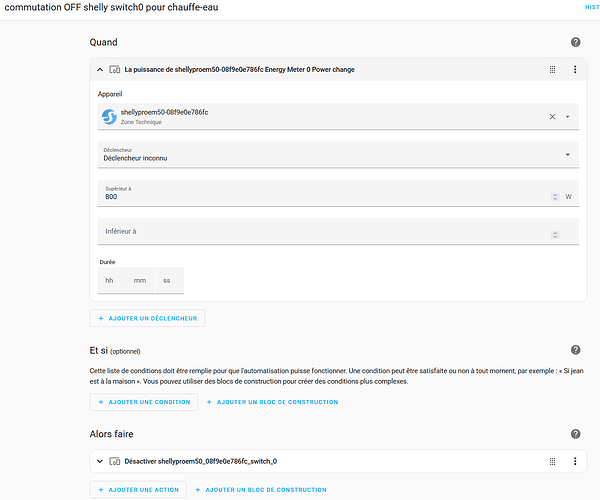Image resolution: width=600 pixels, height=500 pixels.
Task: Click the help icon beside Et si heading
Action: (575, 350)
